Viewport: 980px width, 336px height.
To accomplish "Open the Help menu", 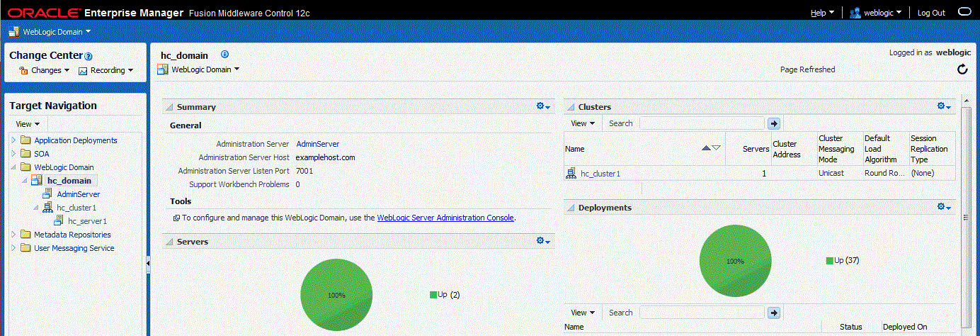I will (x=822, y=13).
